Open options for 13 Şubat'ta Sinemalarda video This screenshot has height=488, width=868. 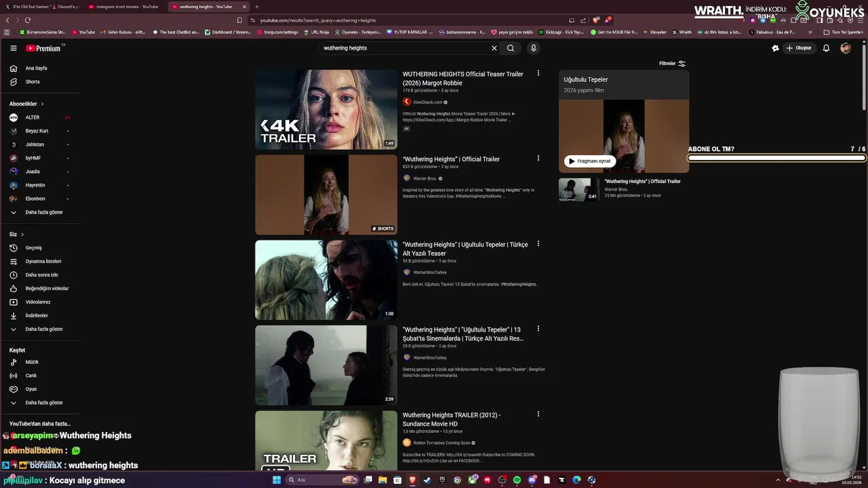[x=538, y=329]
